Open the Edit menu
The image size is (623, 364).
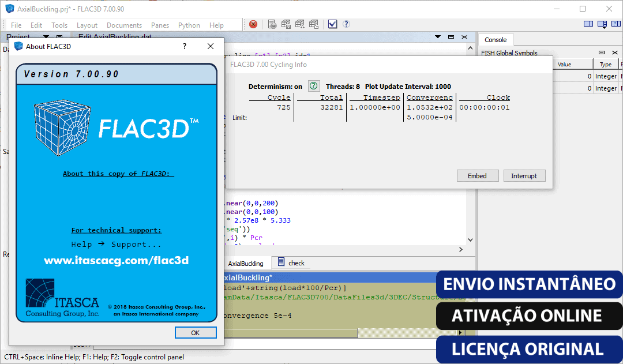(36, 25)
